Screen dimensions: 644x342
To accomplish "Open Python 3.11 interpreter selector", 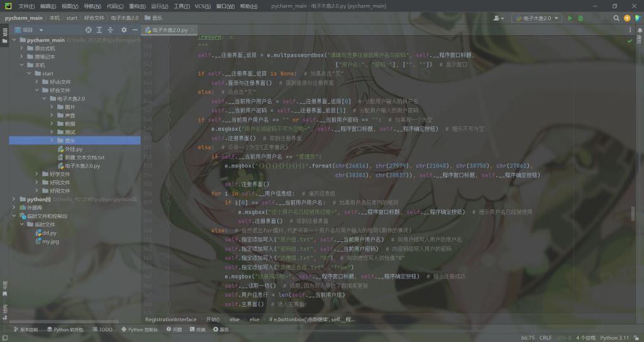I will click(614, 338).
